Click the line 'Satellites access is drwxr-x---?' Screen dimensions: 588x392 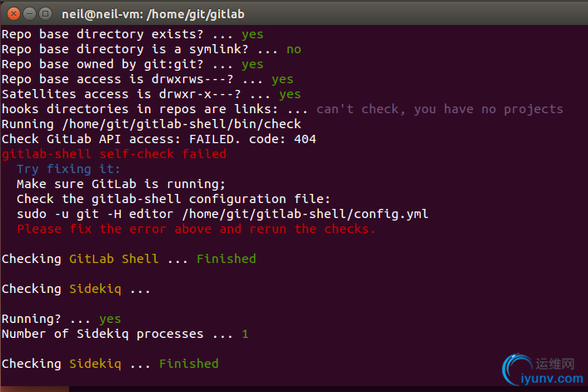coord(151,94)
